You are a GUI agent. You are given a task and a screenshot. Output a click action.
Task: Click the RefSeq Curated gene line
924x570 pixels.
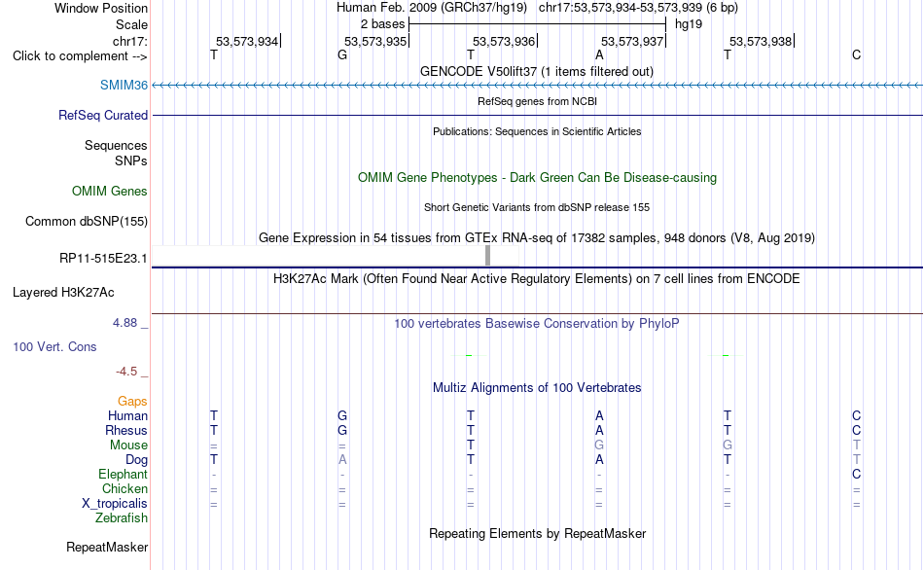537,115
